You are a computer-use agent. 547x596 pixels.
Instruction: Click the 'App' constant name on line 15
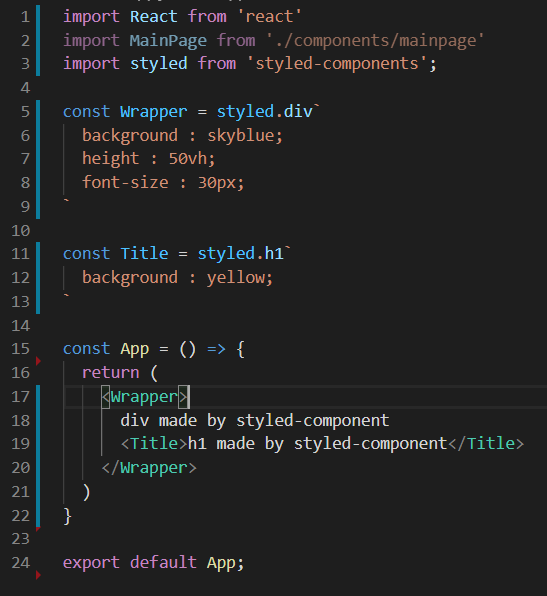click(135, 349)
